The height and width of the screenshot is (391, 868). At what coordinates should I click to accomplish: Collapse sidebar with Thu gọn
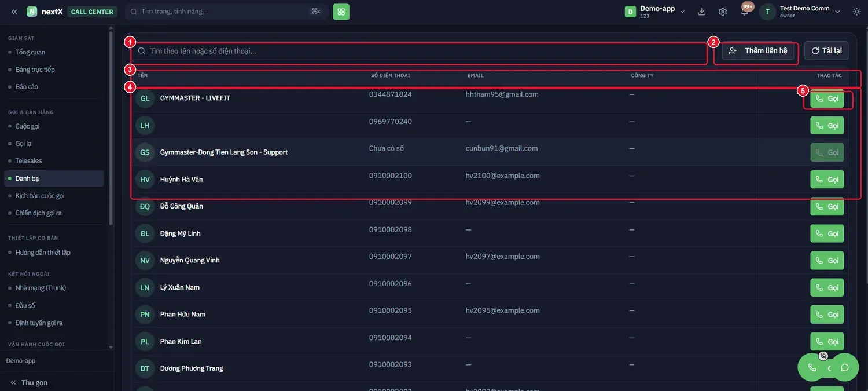tap(29, 382)
